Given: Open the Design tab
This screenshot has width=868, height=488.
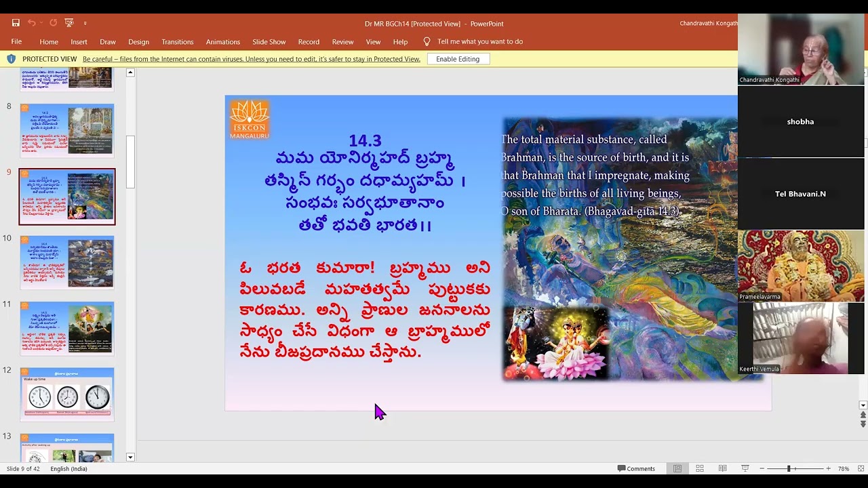Looking at the screenshot, I should [138, 41].
